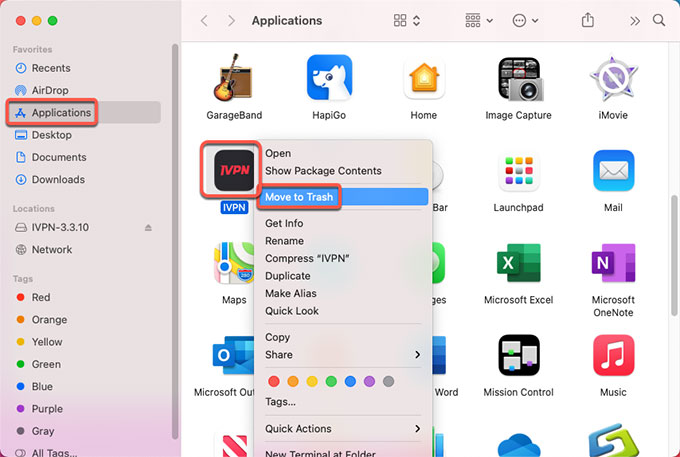This screenshot has width=680, height=457.
Task: Click the toolbar Share button
Action: (587, 20)
